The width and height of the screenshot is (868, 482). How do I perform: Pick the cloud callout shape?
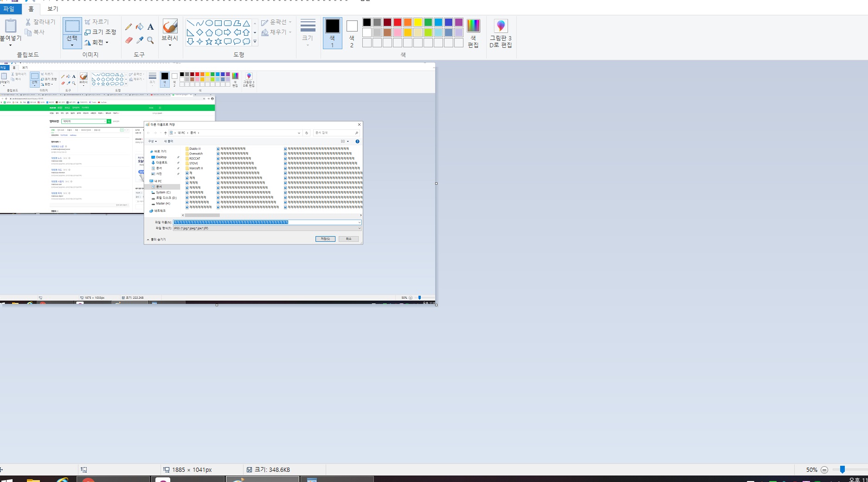tap(246, 41)
